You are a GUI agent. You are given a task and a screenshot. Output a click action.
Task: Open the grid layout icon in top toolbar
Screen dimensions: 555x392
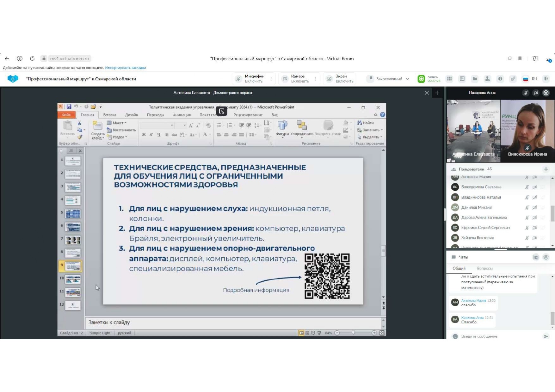(x=449, y=79)
